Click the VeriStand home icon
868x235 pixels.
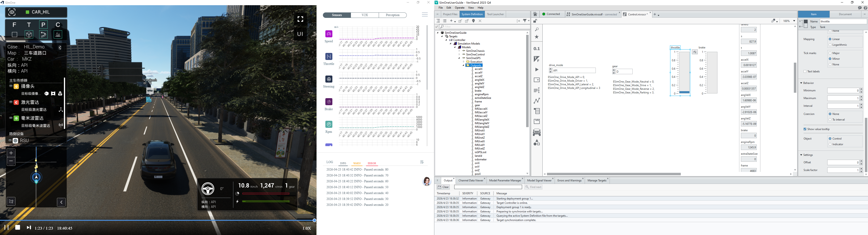(x=535, y=14)
